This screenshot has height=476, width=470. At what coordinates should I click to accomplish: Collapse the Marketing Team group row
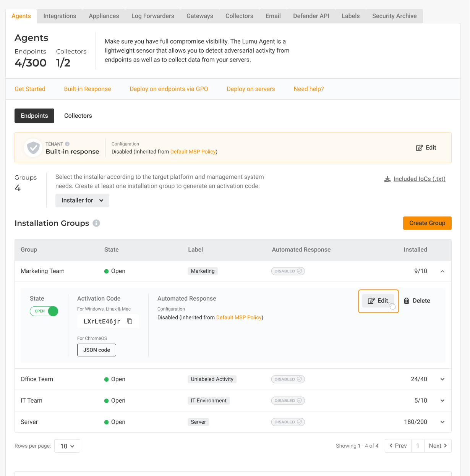442,271
